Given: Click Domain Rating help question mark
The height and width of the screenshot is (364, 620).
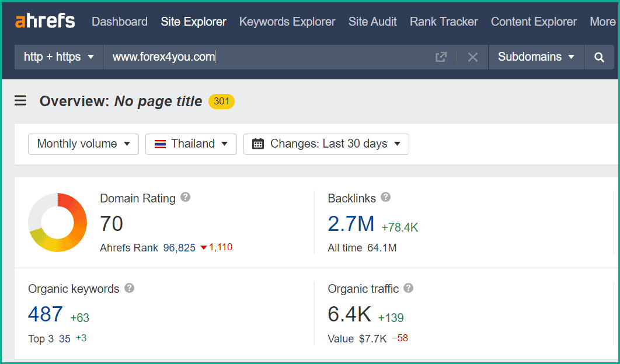Looking at the screenshot, I should coord(186,197).
